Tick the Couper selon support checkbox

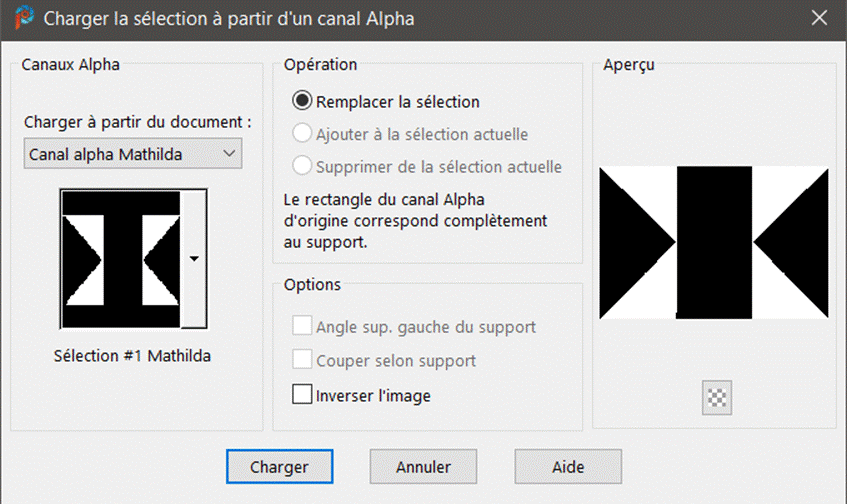[x=302, y=360]
